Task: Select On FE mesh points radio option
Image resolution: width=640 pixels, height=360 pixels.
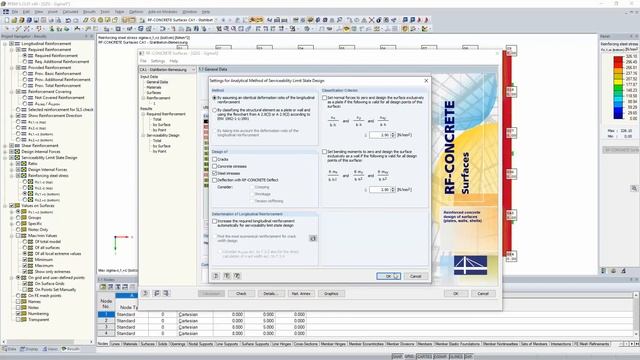Action: pyautogui.click(x=18, y=296)
